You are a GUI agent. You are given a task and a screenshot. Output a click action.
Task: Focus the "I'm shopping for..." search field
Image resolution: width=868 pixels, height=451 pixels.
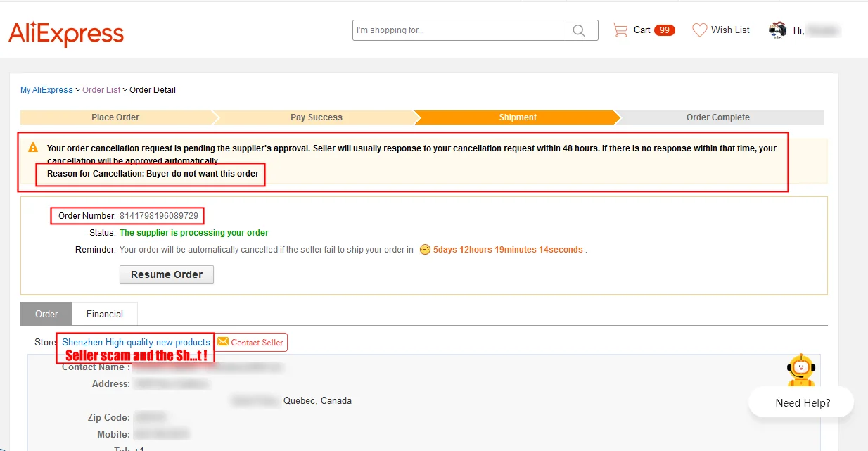tap(458, 30)
